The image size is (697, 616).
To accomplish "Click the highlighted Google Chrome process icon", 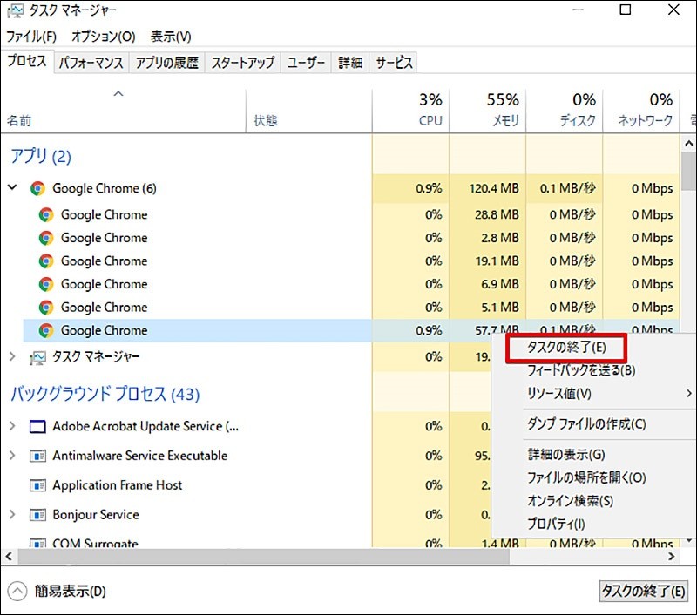I will tap(46, 331).
